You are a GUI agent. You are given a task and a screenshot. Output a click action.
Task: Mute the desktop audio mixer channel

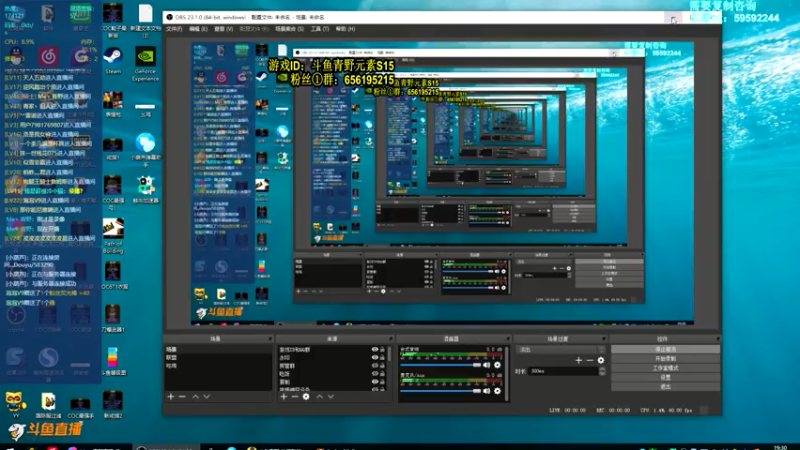(x=487, y=365)
